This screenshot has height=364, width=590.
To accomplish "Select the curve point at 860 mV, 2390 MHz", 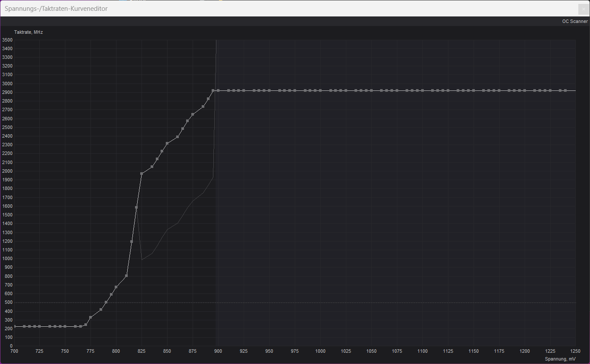I will pyautogui.click(x=177, y=137).
